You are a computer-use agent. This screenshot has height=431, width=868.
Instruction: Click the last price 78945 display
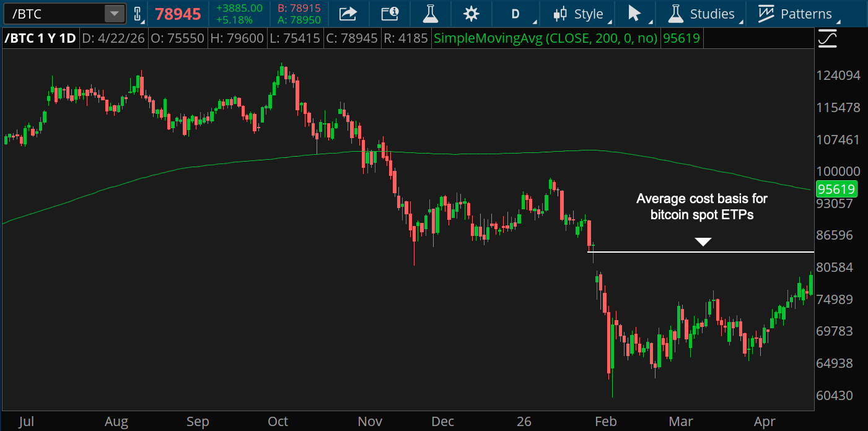click(178, 14)
